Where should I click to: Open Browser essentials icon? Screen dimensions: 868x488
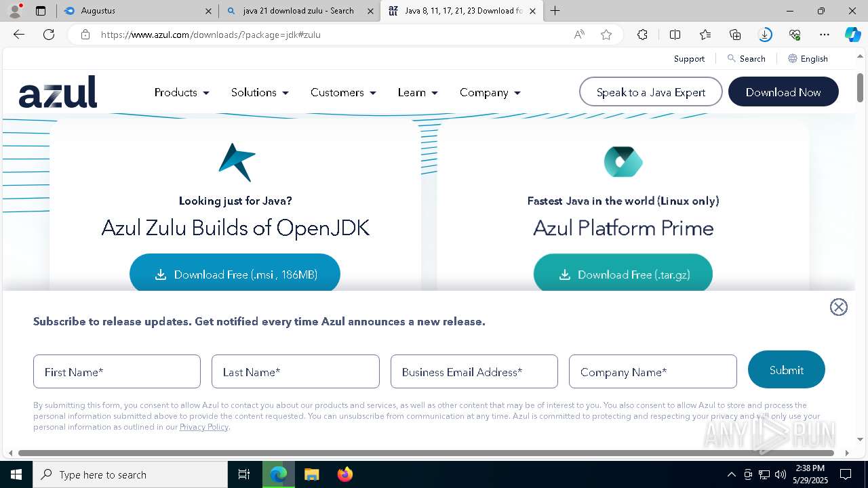[795, 35]
